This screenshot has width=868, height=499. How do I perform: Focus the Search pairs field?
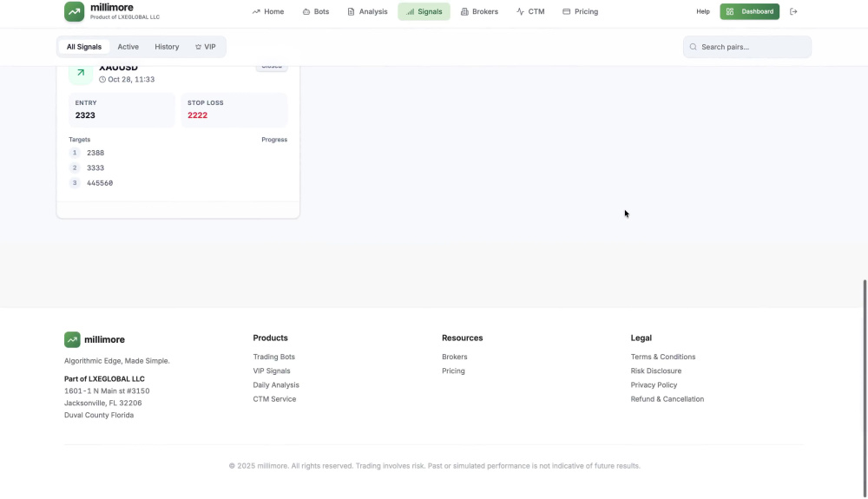click(747, 47)
